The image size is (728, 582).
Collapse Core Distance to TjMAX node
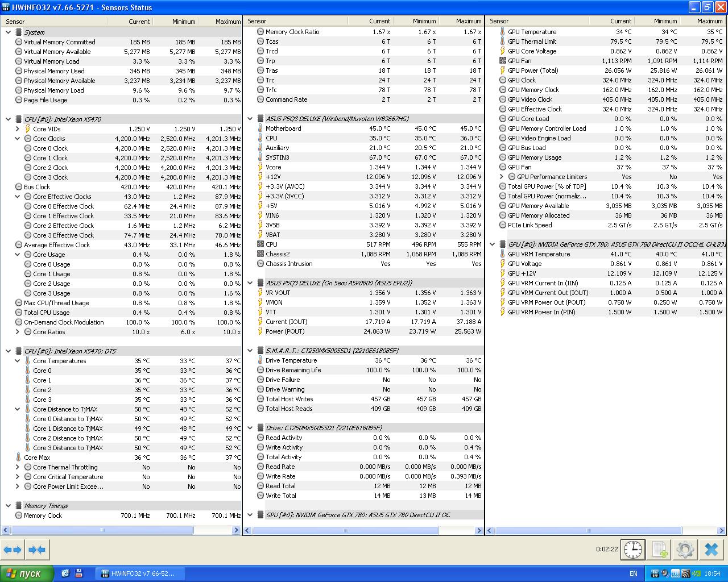point(18,409)
